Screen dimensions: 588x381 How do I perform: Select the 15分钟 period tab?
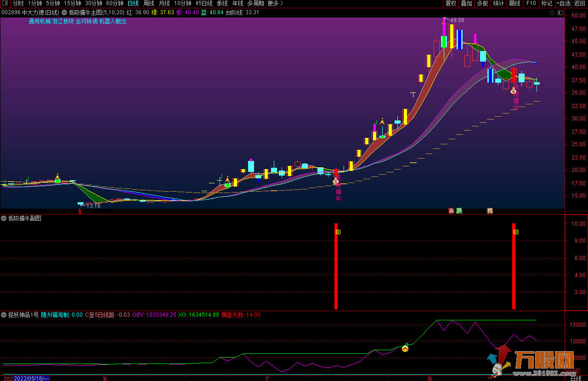[73, 3]
